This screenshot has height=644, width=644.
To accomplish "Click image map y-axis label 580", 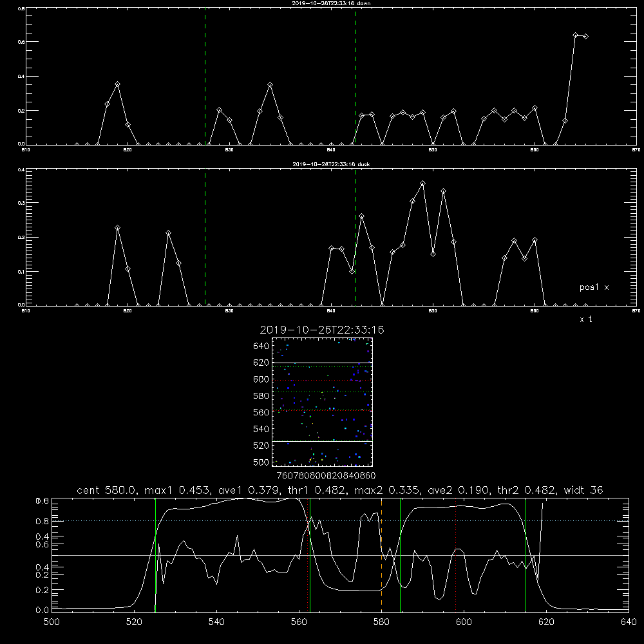I will (261, 396).
